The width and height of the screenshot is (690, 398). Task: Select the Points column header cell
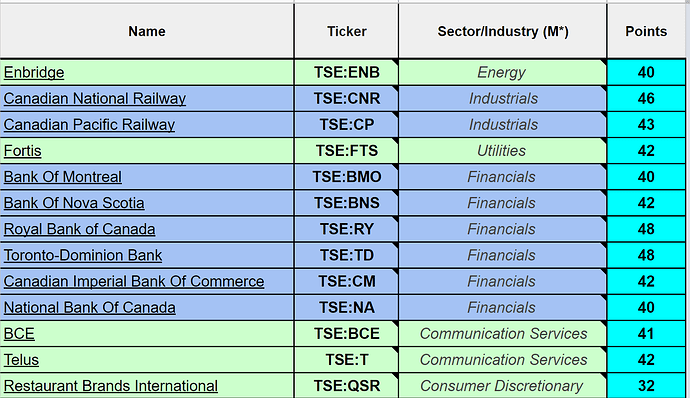[646, 31]
